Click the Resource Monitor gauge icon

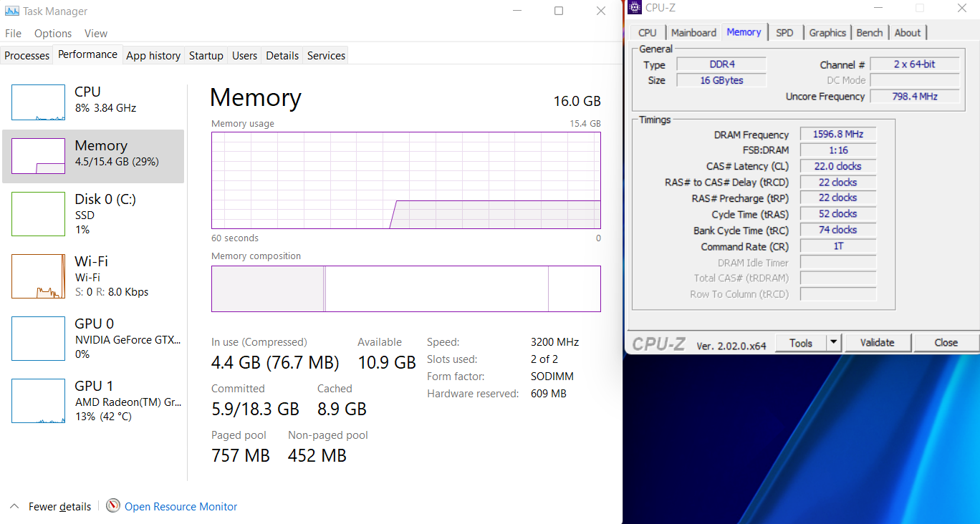pyautogui.click(x=113, y=506)
